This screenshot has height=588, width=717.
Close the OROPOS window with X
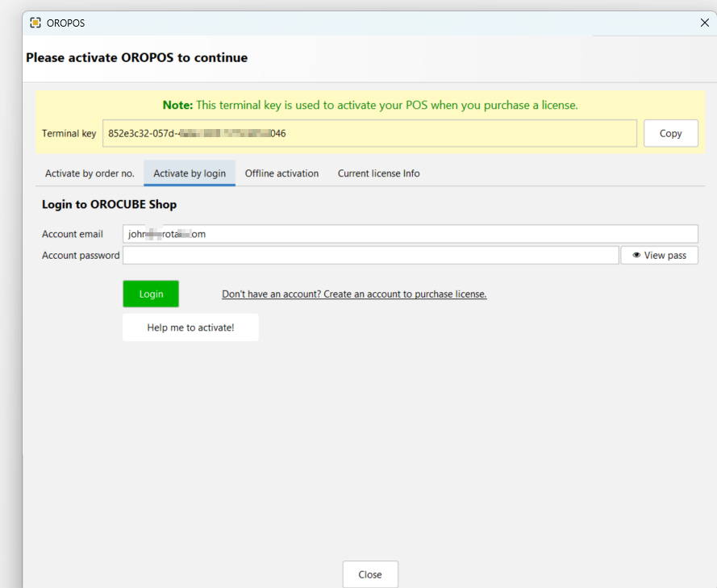coord(705,23)
